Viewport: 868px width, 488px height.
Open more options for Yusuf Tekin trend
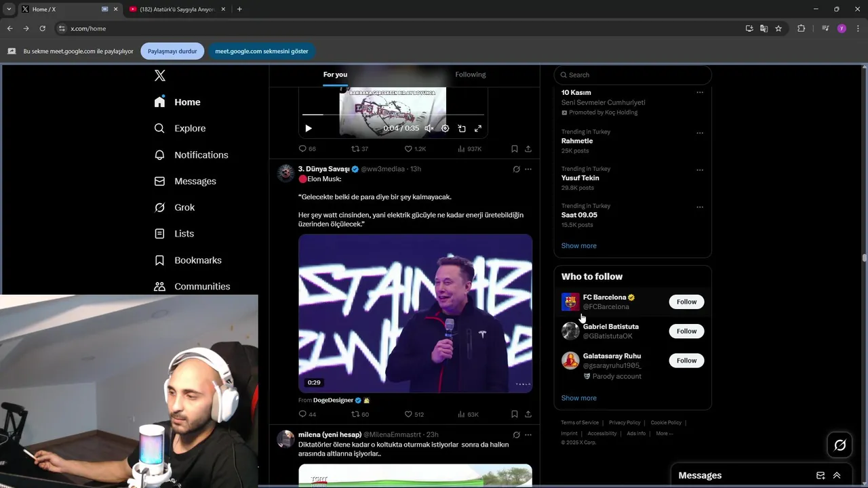[x=700, y=170]
